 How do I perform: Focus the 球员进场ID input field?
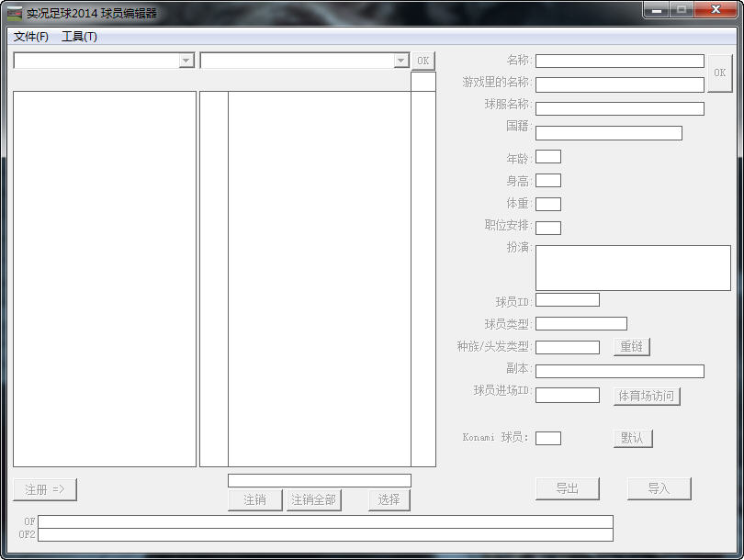[x=568, y=395]
